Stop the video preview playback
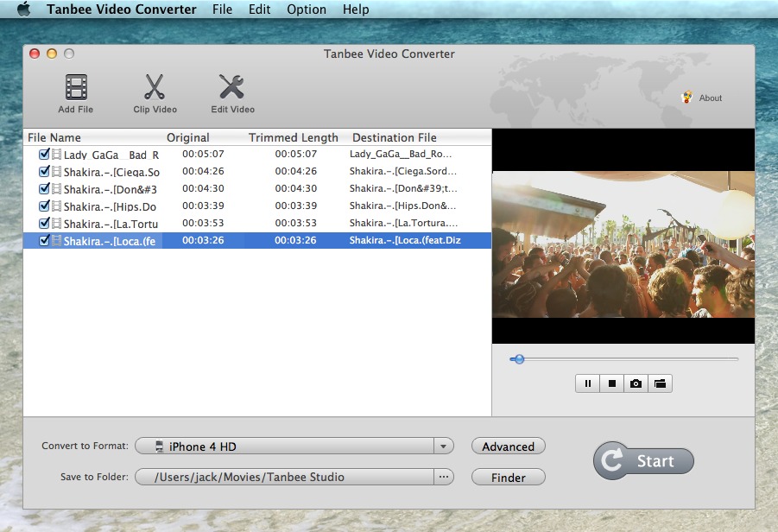Viewport: 778px width, 532px height. [612, 383]
